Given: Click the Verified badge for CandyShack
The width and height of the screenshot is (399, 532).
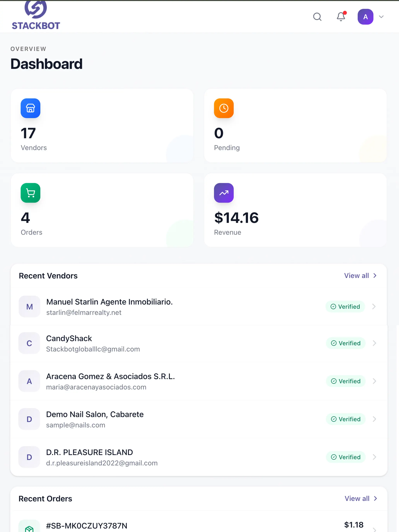Looking at the screenshot, I should point(346,343).
